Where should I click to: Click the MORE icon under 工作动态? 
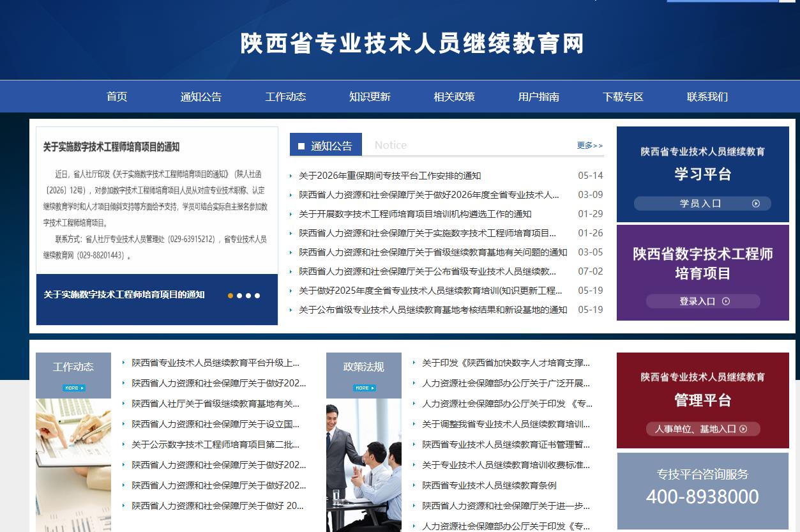click(x=73, y=388)
